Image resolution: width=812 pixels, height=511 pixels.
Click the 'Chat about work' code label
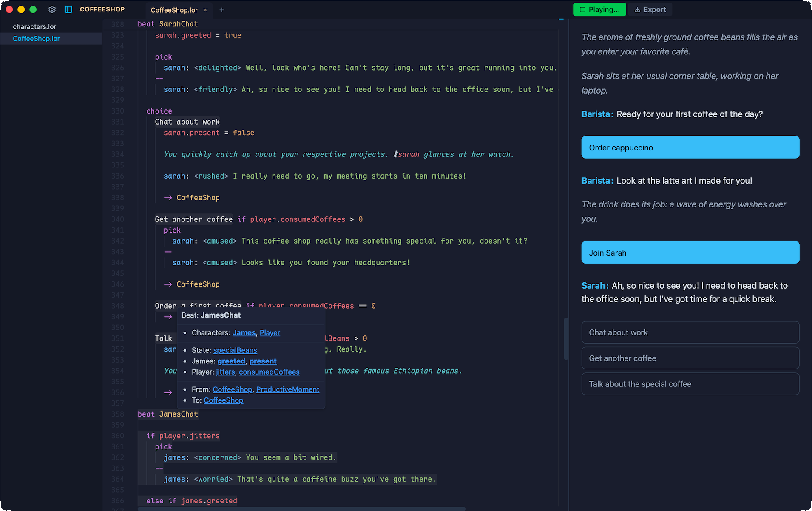click(x=187, y=122)
